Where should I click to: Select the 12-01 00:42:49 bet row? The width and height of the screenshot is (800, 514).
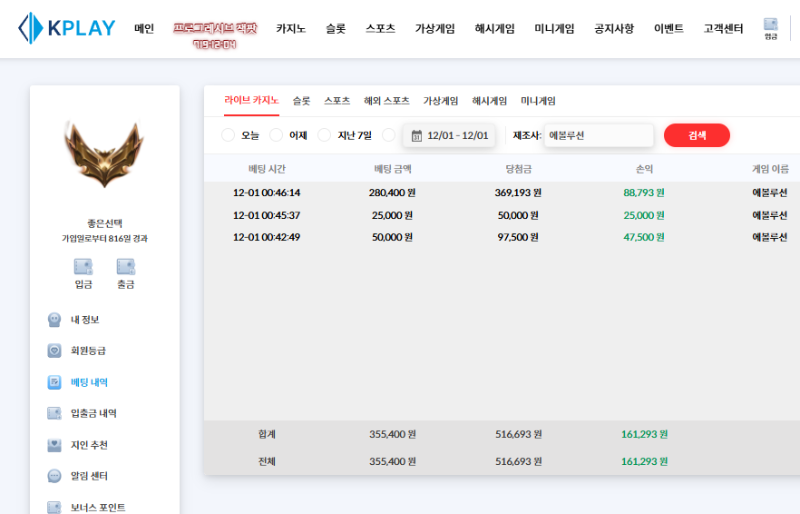[x=502, y=237]
